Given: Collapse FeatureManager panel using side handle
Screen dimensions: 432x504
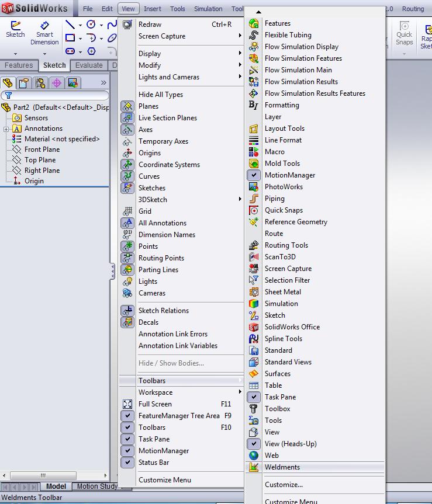Looking at the screenshot, I should [112, 272].
